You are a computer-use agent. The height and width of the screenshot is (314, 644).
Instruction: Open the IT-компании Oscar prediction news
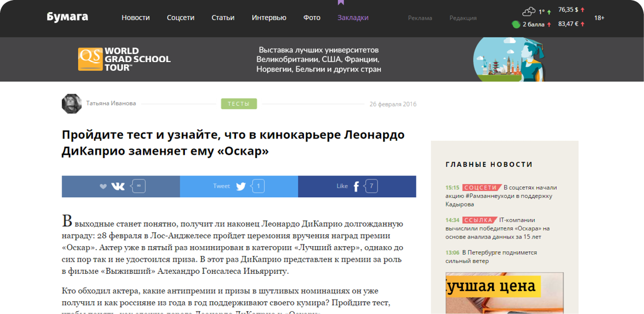498,228
